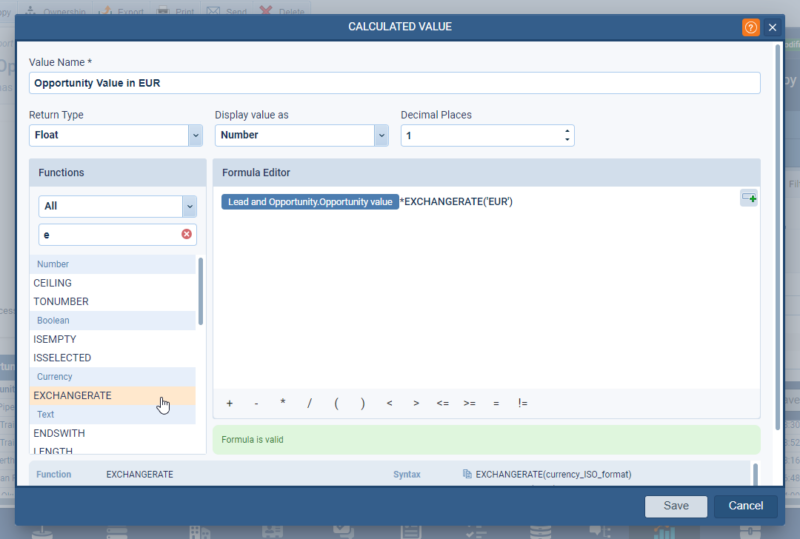This screenshot has width=800, height=539.
Task: Open the Return Type dropdown
Action: (x=195, y=136)
